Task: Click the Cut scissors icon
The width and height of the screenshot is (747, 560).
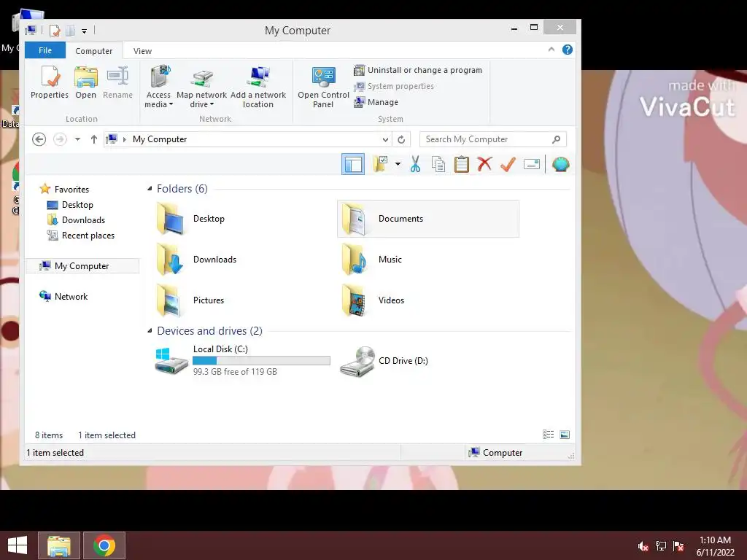Action: click(415, 164)
